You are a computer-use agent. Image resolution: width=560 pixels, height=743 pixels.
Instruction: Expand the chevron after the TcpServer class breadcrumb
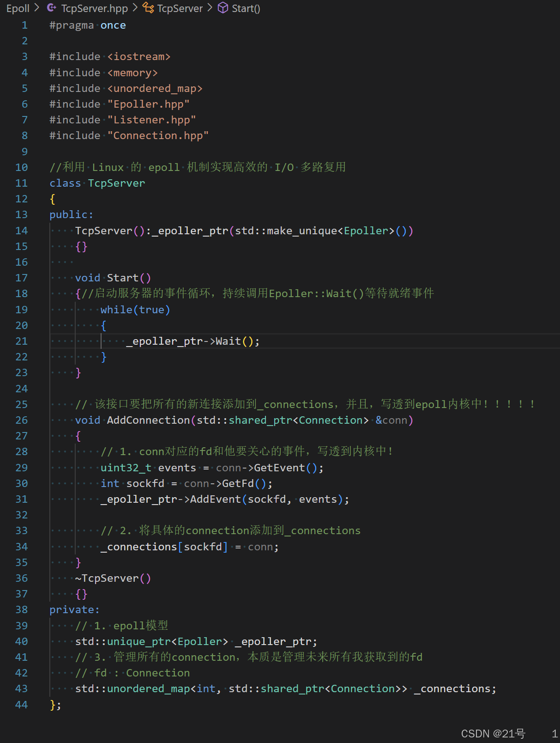[210, 8]
